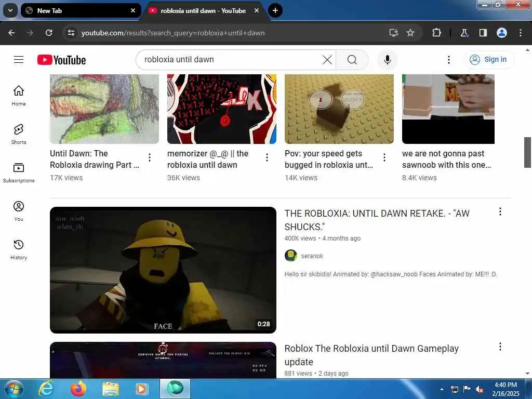Click the browser address bar URL
532x399 pixels.
(x=172, y=33)
